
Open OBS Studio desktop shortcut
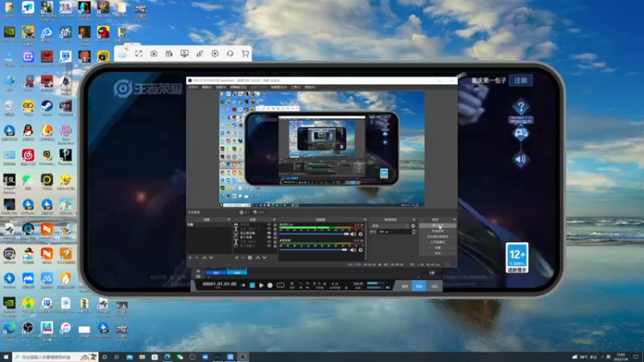pyautogui.click(x=28, y=329)
